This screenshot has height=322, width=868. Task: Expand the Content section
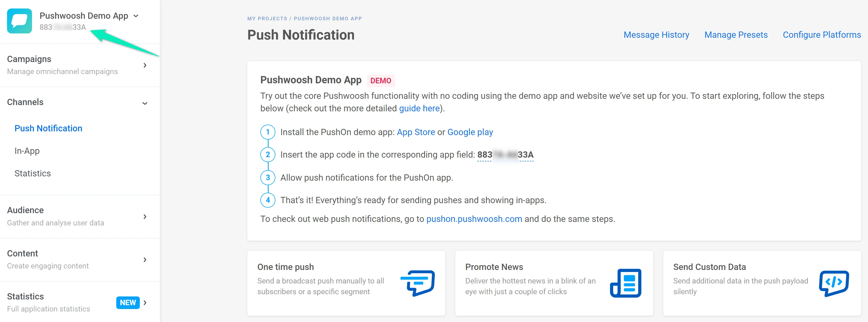pos(145,259)
